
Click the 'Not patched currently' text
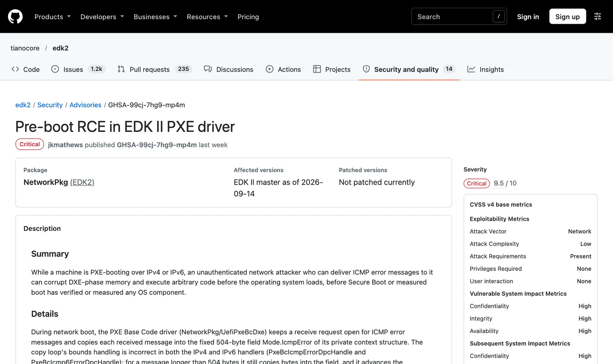pos(377,182)
